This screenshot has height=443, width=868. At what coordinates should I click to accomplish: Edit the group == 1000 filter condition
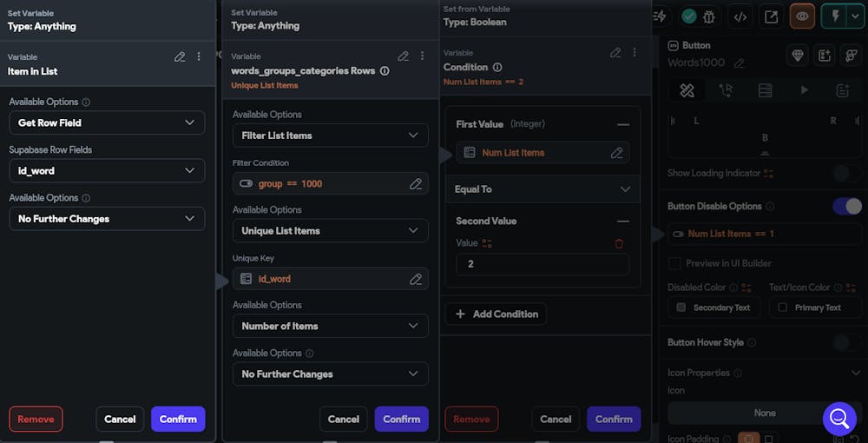pos(416,183)
